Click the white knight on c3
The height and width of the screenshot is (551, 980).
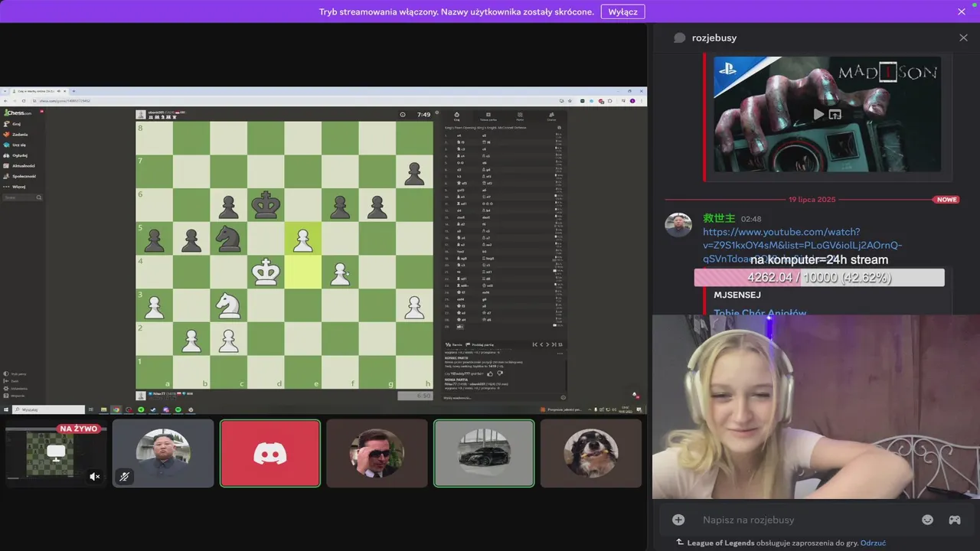point(228,306)
